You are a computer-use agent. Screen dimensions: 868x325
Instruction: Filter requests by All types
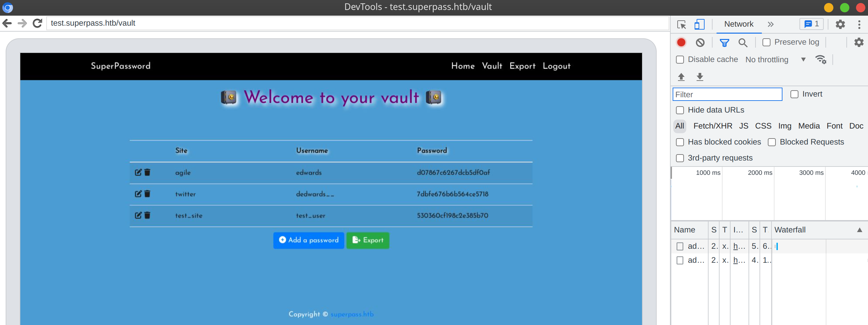click(x=679, y=126)
